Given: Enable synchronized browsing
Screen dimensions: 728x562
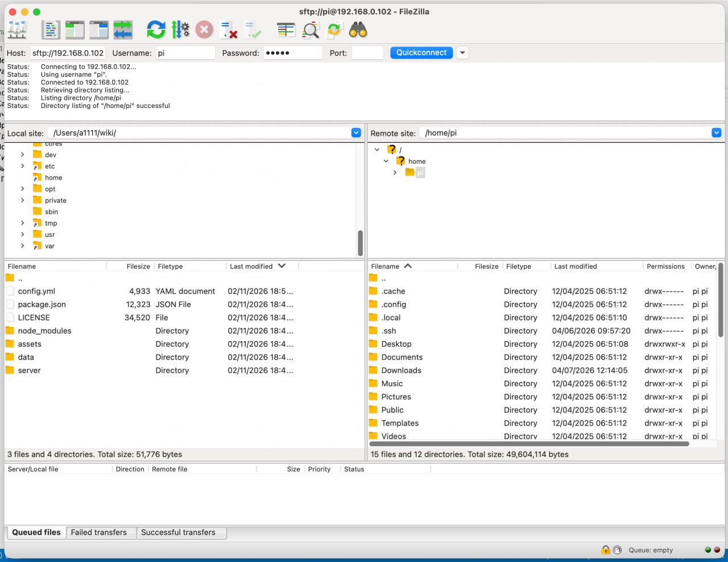Looking at the screenshot, I should tap(334, 30).
